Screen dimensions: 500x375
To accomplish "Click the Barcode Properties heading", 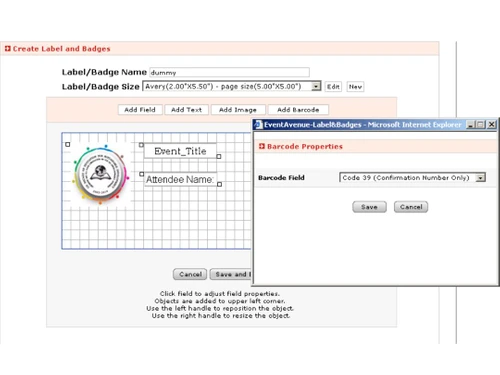I will pyautogui.click(x=305, y=146).
